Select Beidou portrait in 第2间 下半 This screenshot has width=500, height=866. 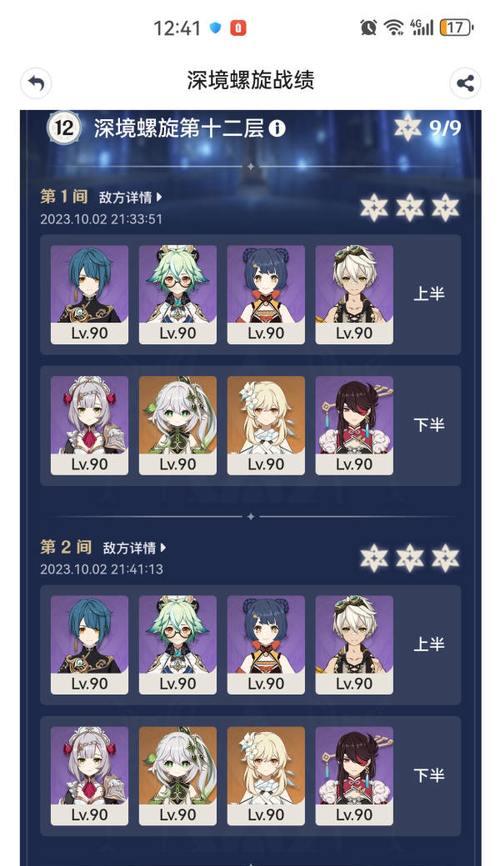[x=354, y=776]
